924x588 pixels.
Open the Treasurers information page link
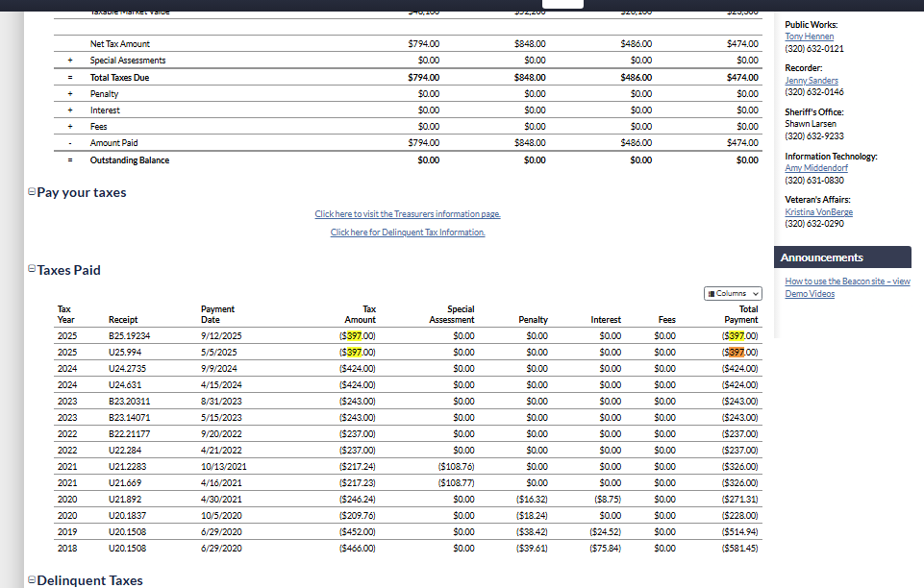coord(408,213)
